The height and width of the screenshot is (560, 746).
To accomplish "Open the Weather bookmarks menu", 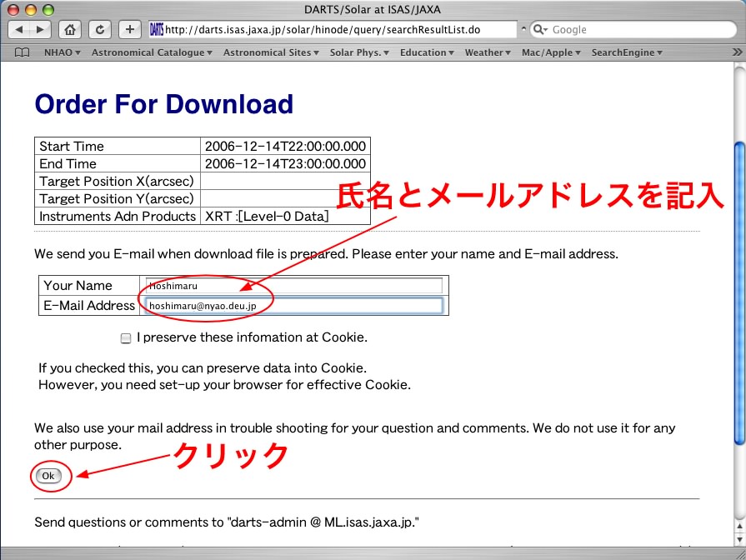I will (x=488, y=52).
